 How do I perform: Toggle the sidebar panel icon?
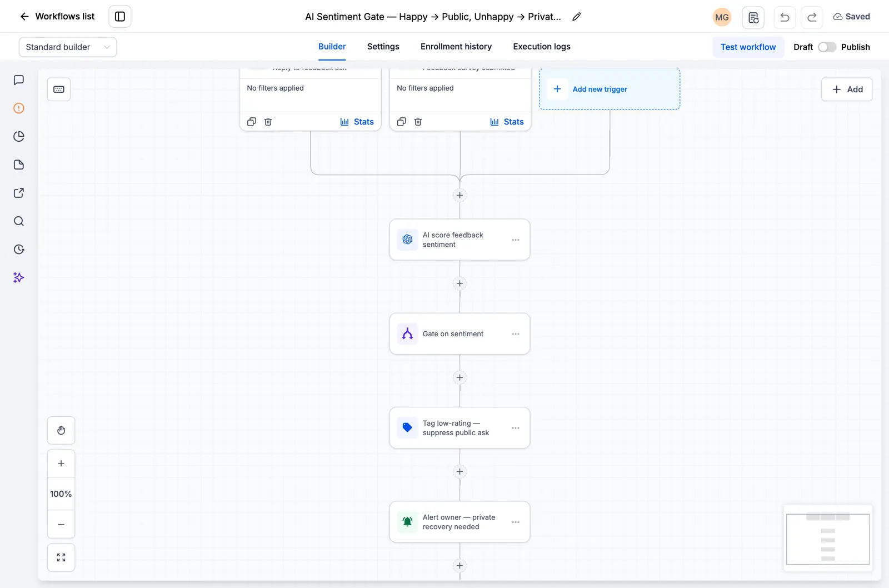[x=120, y=17]
